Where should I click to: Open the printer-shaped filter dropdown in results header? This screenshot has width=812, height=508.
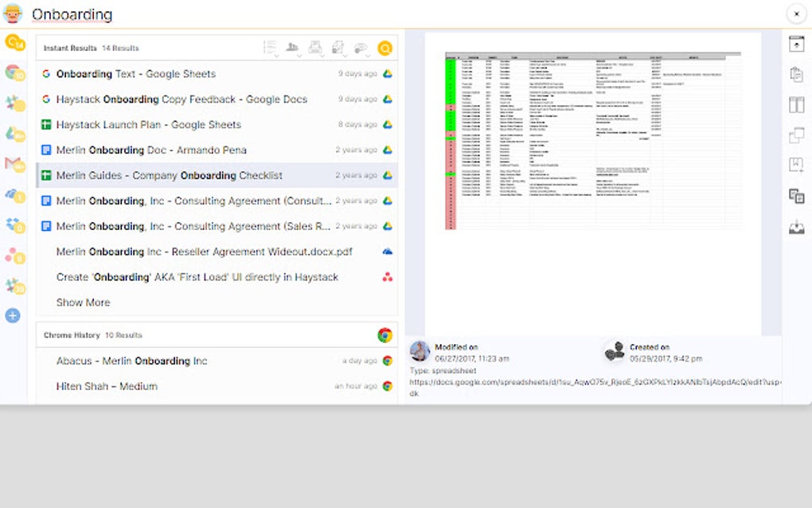[x=315, y=48]
